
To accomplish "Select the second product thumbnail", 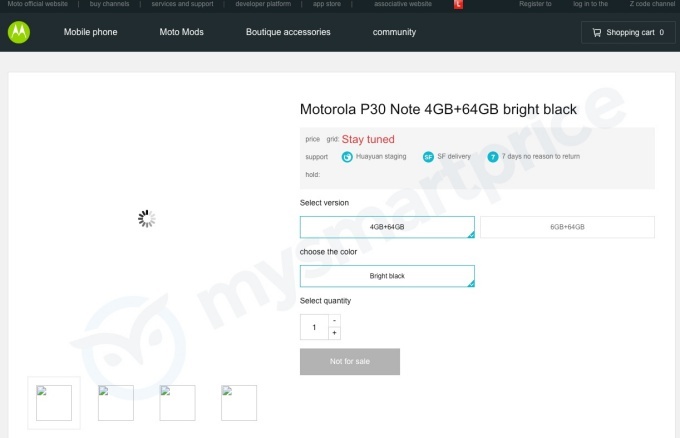I will tap(116, 403).
